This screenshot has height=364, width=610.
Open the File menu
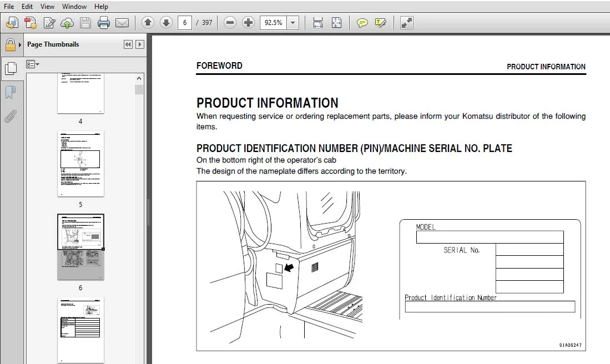tap(9, 7)
